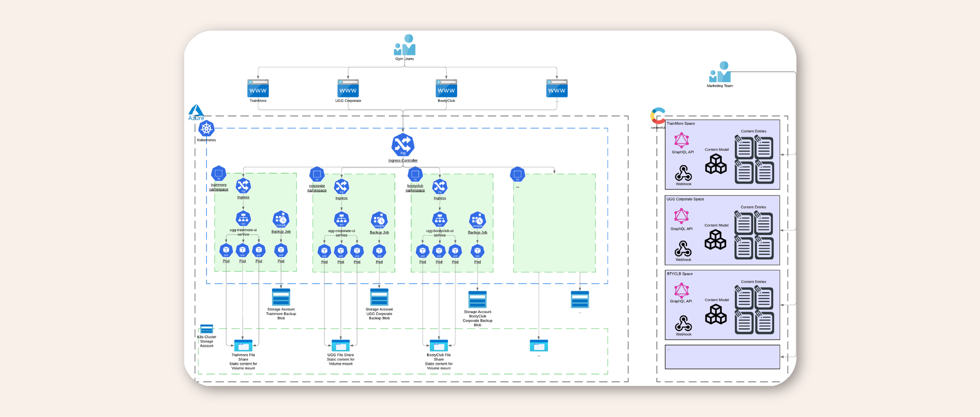
Task: Select the BootyClub File Share icon
Action: (x=439, y=345)
